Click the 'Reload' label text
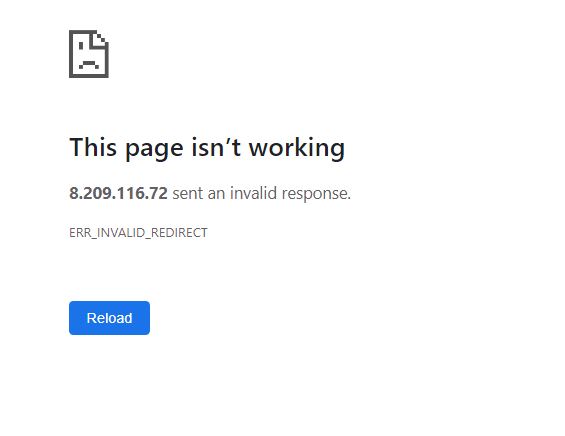The width and height of the screenshot is (565, 436). point(109,318)
